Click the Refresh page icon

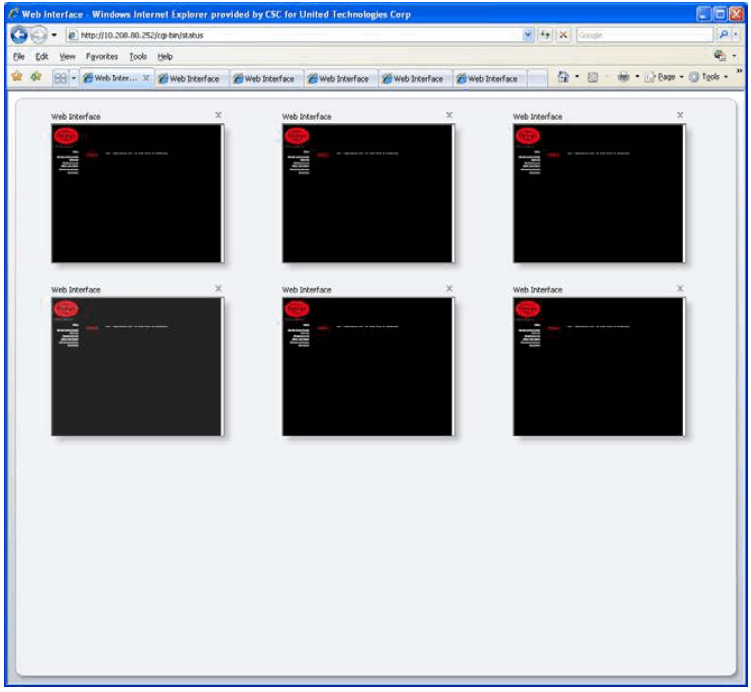click(545, 35)
